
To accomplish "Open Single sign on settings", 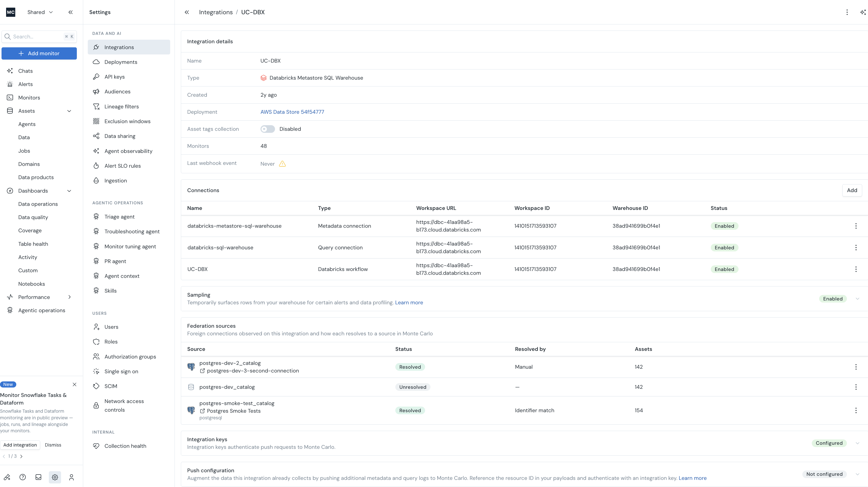I will [x=129, y=371].
